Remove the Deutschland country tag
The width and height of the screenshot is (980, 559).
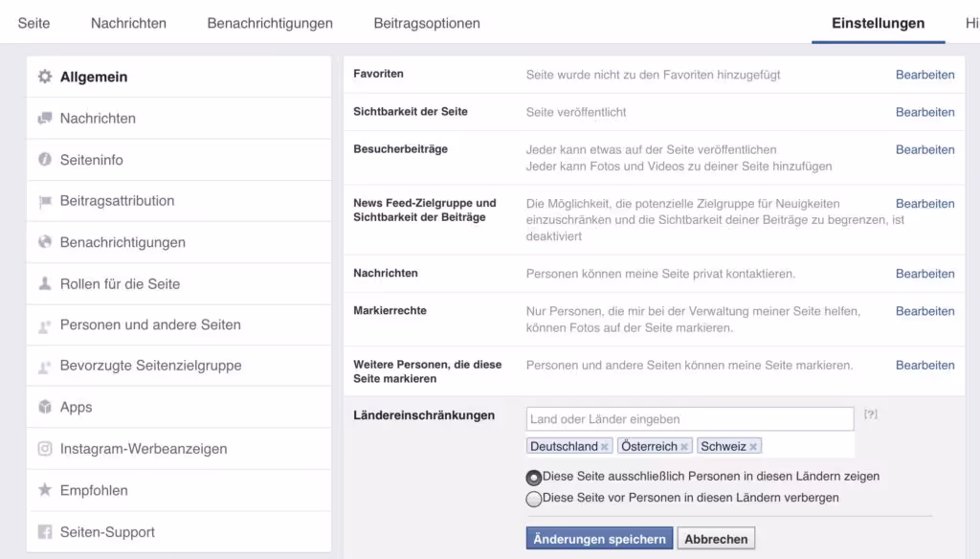tap(605, 446)
